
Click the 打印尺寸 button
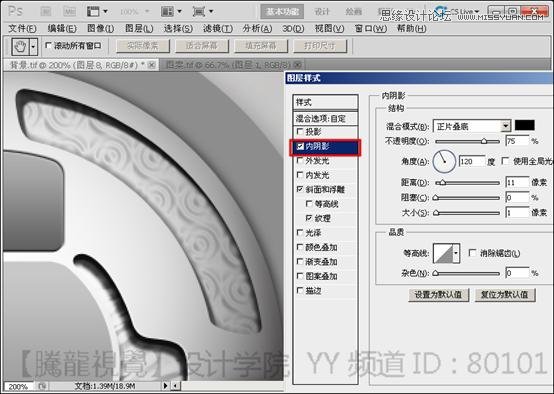pyautogui.click(x=320, y=46)
